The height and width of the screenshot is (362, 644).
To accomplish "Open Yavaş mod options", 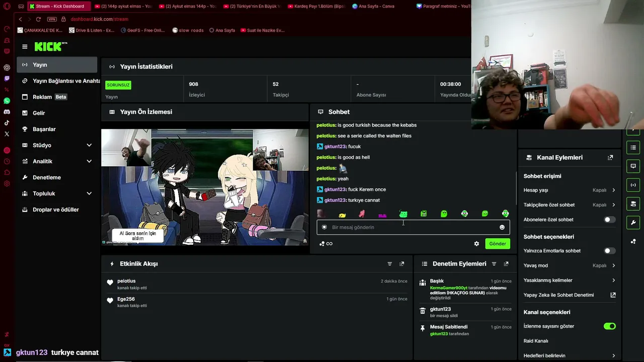I will 569,265.
